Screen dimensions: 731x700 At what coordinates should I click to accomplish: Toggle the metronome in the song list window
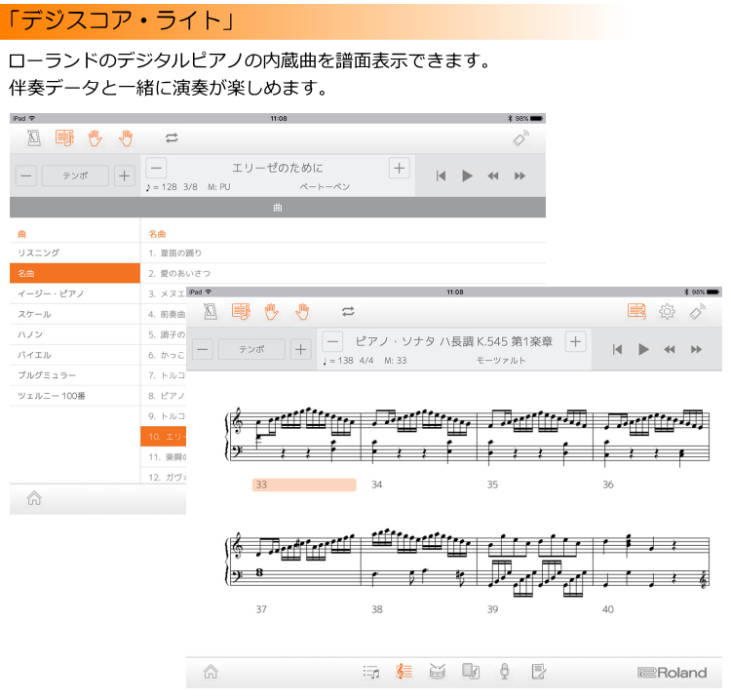tap(33, 138)
